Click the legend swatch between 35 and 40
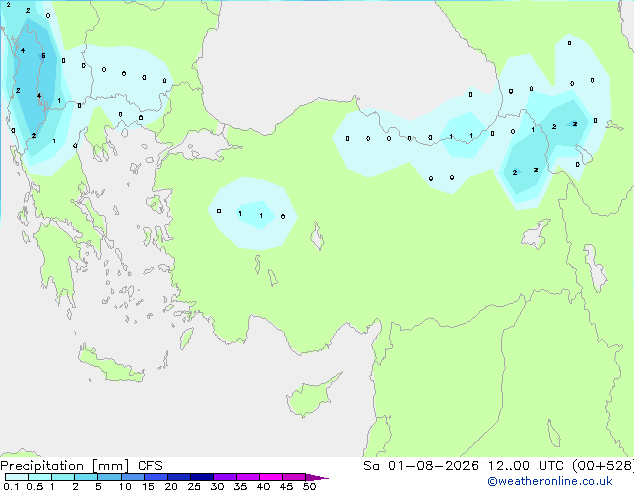Screen dimensions: 634x490 point(248,477)
